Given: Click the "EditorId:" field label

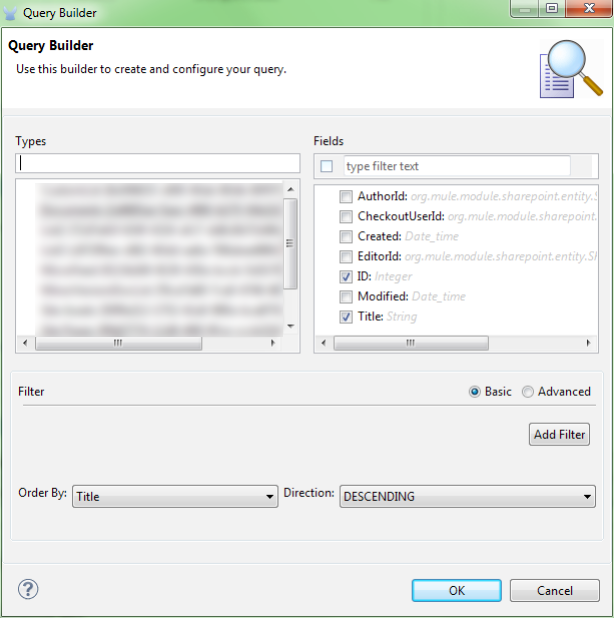Looking at the screenshot, I should (x=380, y=256).
